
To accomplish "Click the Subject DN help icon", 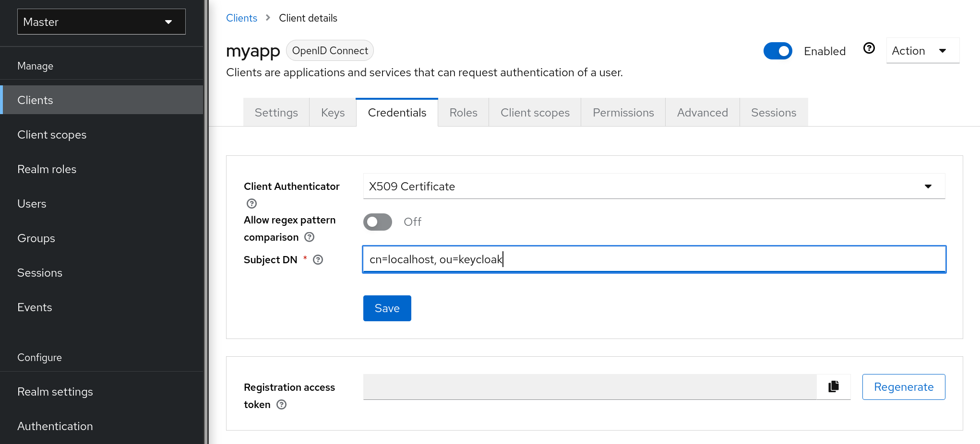I will [317, 259].
